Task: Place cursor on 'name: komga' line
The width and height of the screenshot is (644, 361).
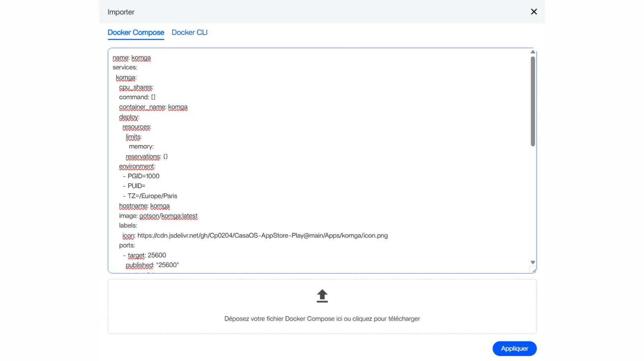Action: point(132,58)
